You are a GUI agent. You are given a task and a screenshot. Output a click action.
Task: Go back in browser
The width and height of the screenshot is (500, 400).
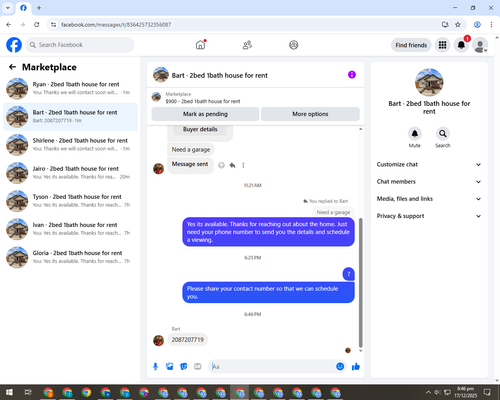coord(9,25)
